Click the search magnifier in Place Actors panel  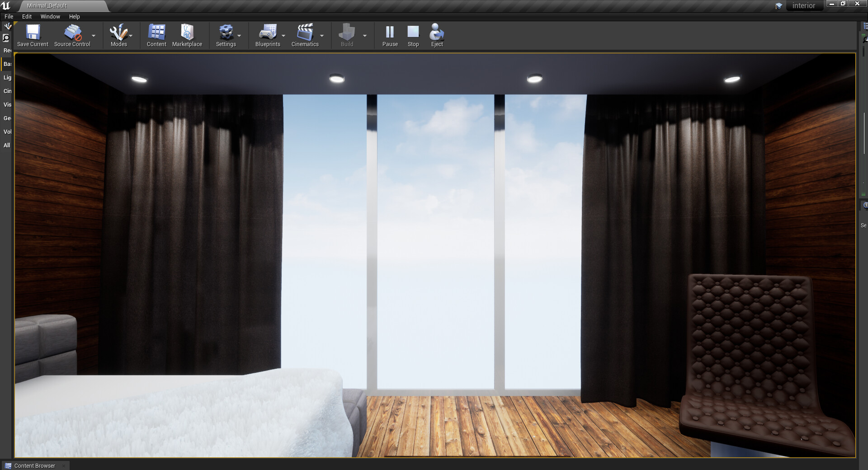6,38
